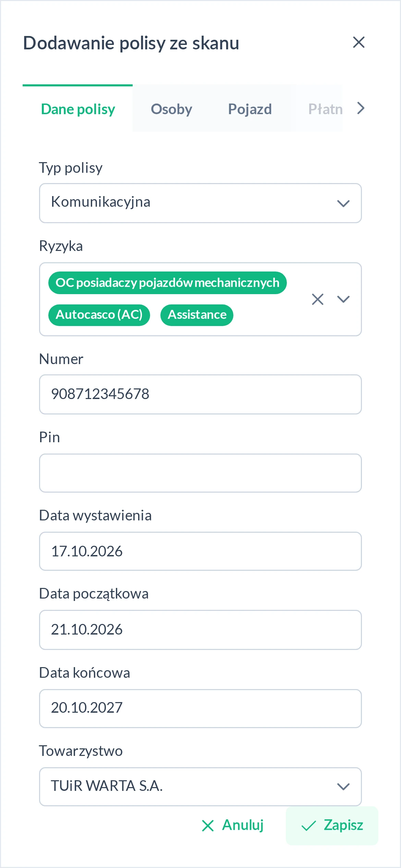
Task: Click the Pin label
Action: pos(50,437)
